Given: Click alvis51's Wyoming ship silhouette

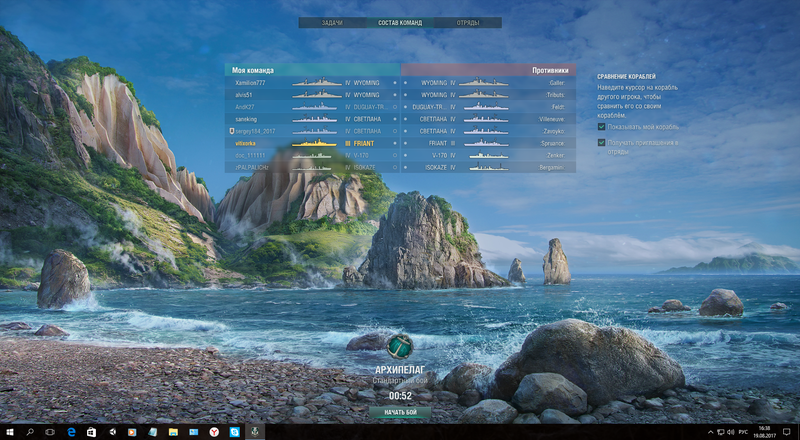Looking at the screenshot, I should (317, 94).
